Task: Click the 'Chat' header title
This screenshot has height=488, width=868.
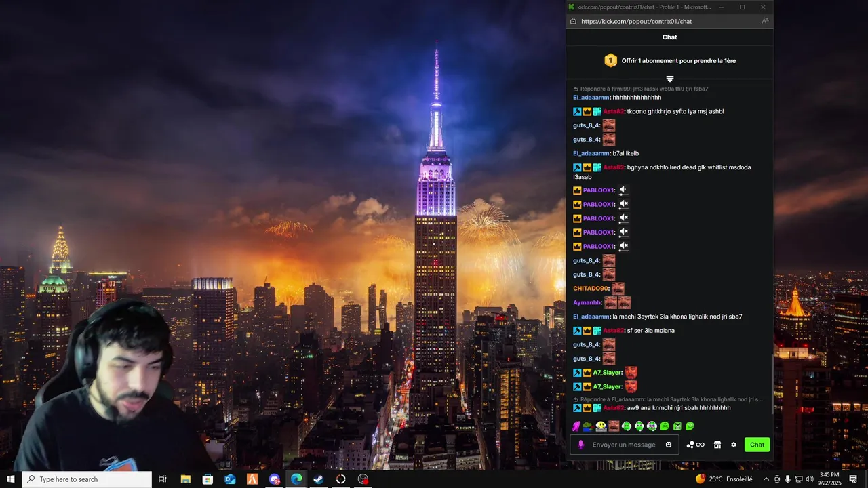Action: 669,37
